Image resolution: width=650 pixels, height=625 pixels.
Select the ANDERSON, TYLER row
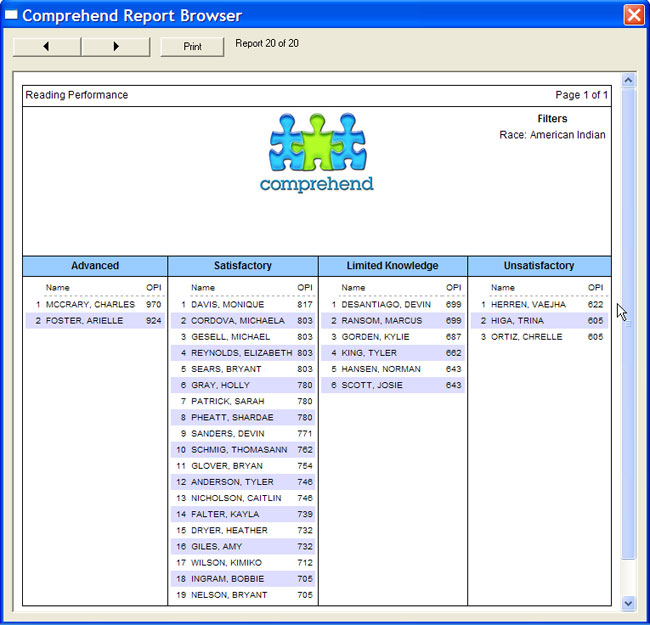[x=243, y=482]
